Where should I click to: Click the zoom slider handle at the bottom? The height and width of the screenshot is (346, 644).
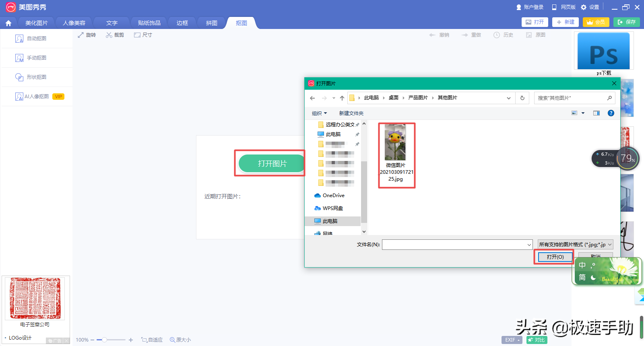click(104, 340)
